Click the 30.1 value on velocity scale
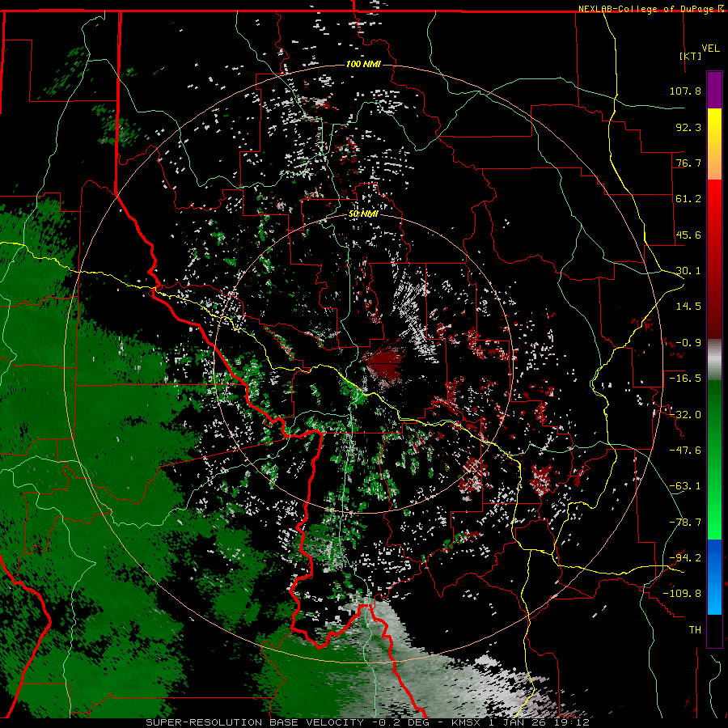The image size is (728, 728). click(x=688, y=271)
